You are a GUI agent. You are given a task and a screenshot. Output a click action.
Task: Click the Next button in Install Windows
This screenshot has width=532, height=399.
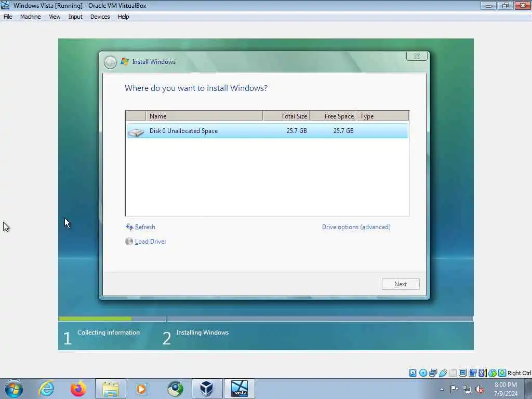(x=401, y=284)
